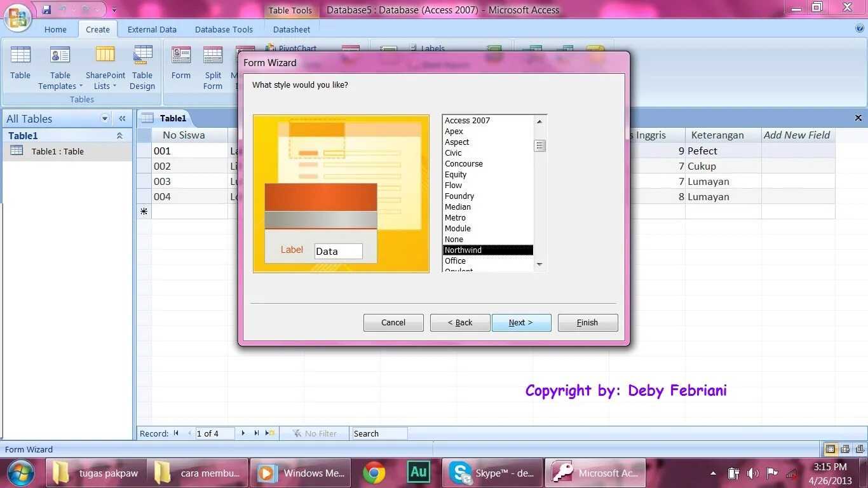Select the Median style
The height and width of the screenshot is (488, 868).
pyautogui.click(x=488, y=207)
